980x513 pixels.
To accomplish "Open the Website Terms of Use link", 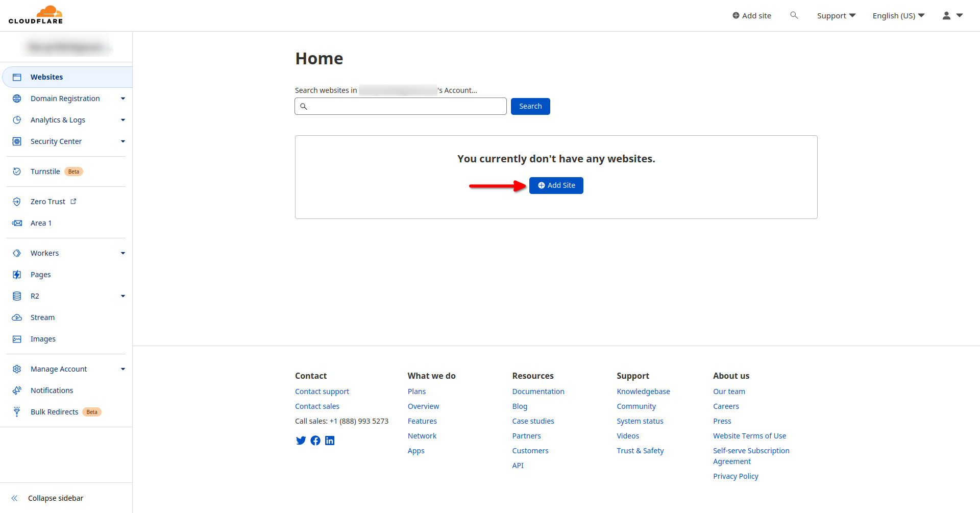I will pyautogui.click(x=749, y=436).
